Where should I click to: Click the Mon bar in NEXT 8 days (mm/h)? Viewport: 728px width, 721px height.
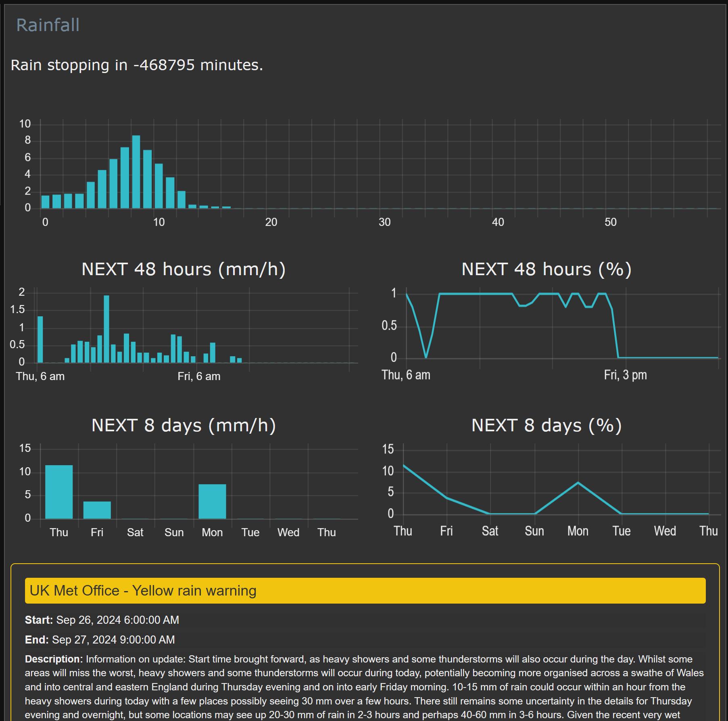212,502
